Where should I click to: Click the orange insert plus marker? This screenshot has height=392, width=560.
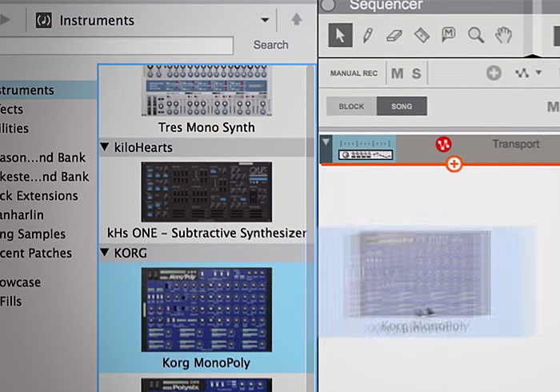coord(454,164)
